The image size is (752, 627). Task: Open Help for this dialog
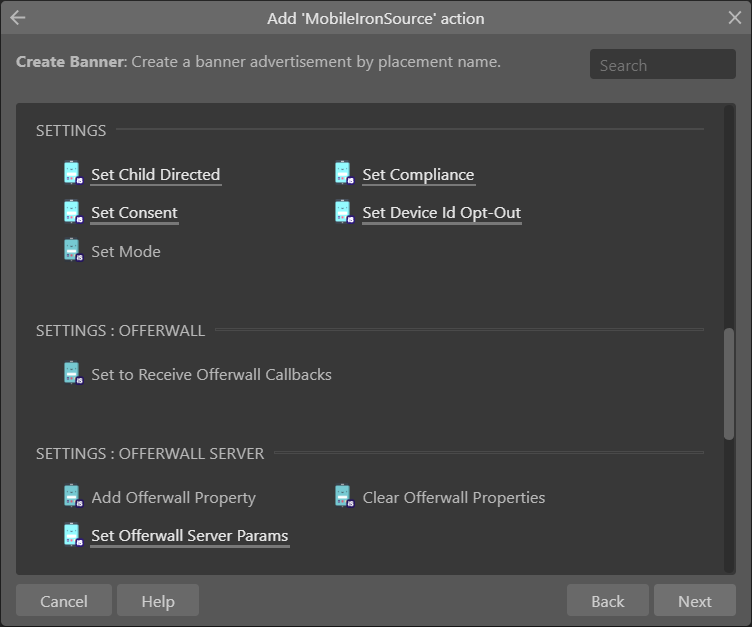[158, 600]
